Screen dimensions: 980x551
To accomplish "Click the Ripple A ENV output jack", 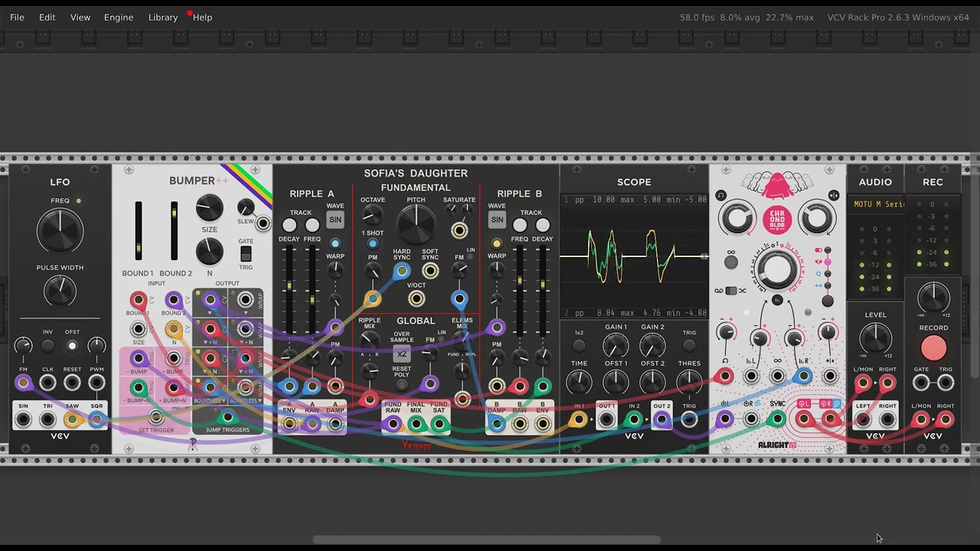I will [289, 423].
